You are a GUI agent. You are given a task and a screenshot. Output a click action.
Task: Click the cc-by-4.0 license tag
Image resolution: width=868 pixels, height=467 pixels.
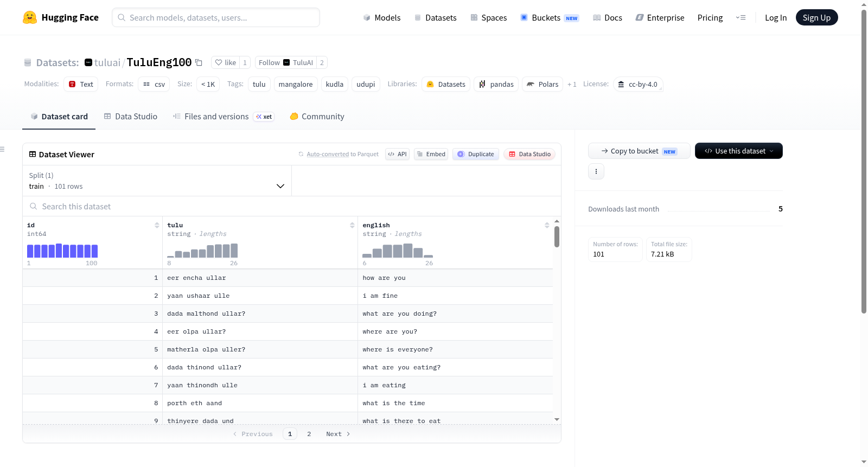pos(638,84)
